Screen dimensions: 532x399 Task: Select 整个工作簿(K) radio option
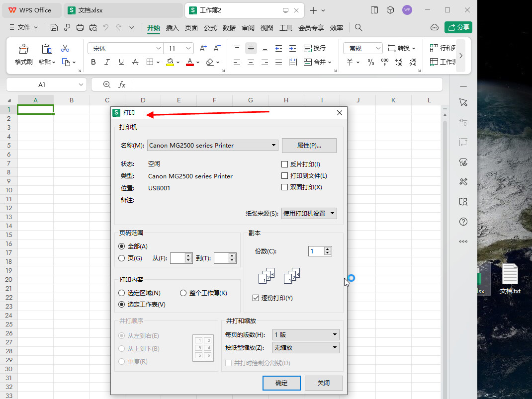click(x=183, y=293)
